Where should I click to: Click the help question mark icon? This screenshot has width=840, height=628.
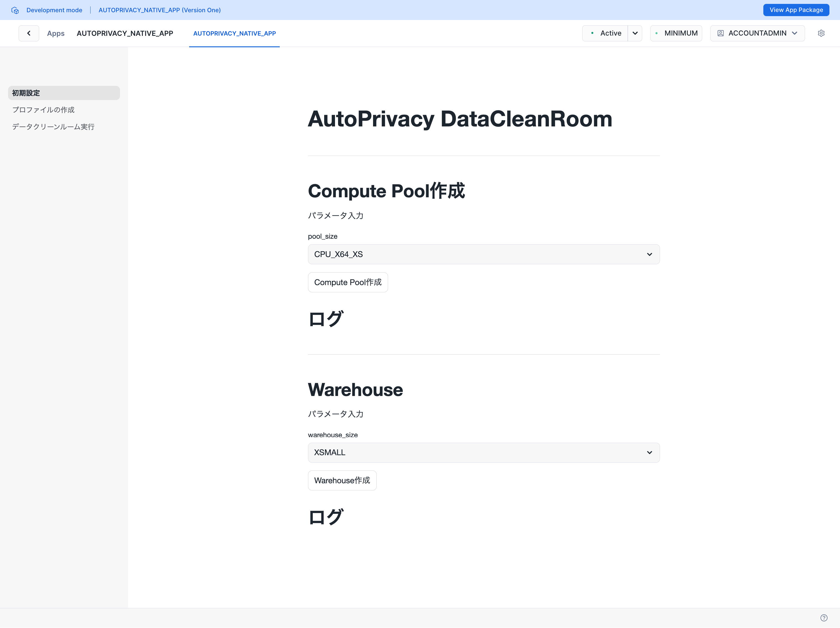824,618
